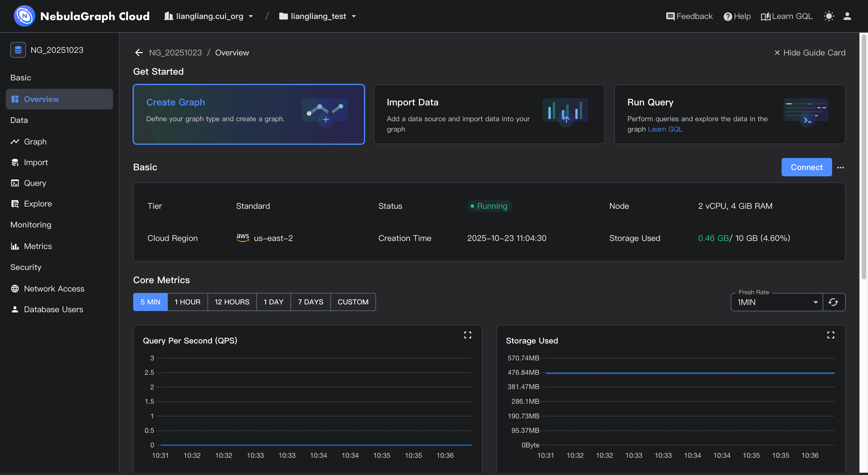Open the Help question mark icon
Image resolution: width=868 pixels, height=475 pixels.
[x=727, y=17]
